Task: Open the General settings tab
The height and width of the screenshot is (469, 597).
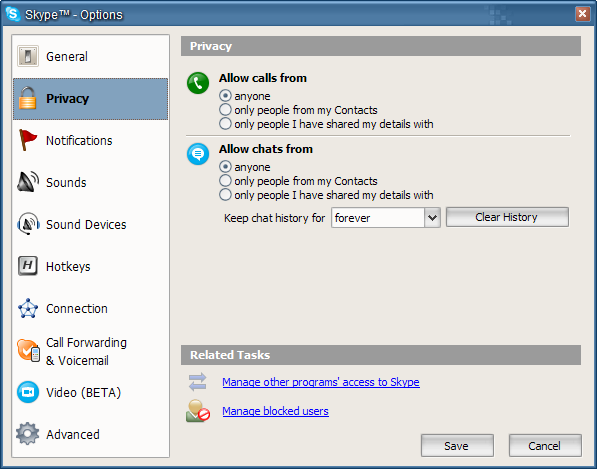Action: click(91, 56)
